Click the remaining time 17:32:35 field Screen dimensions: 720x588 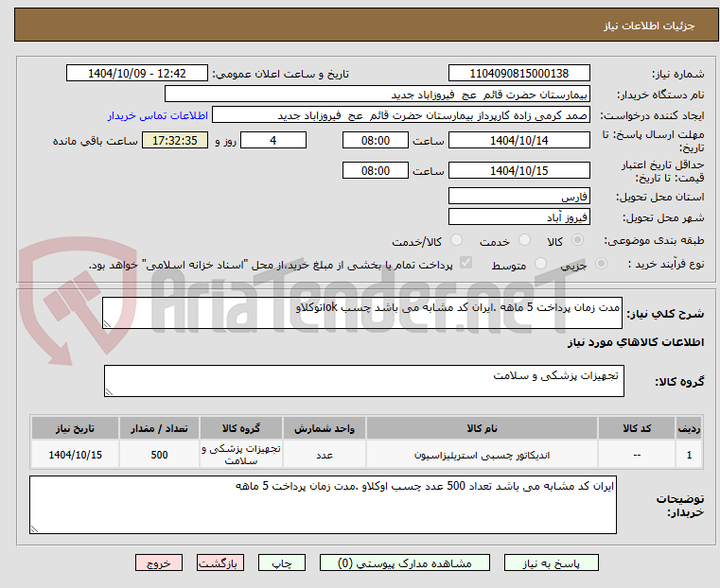coord(175,140)
